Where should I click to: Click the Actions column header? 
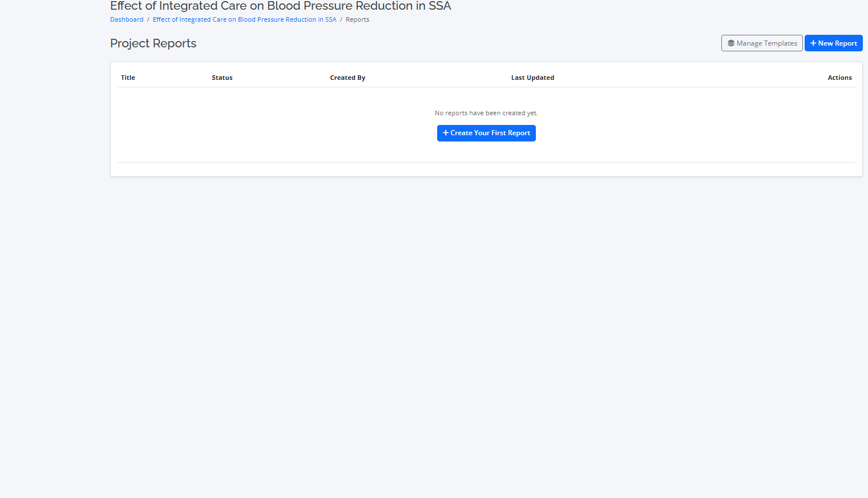click(839, 78)
